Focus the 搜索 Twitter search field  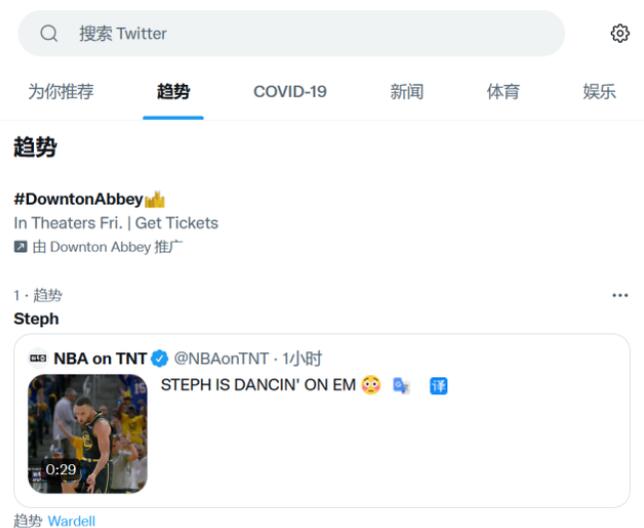pos(300,34)
